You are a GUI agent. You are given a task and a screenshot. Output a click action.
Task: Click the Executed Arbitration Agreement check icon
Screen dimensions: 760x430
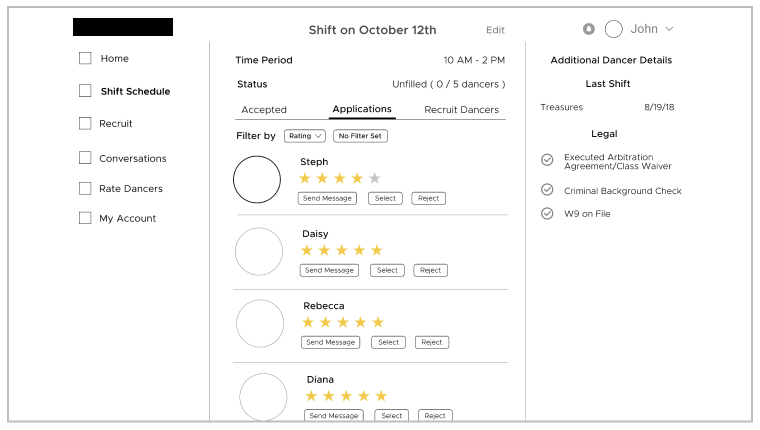coord(547,160)
